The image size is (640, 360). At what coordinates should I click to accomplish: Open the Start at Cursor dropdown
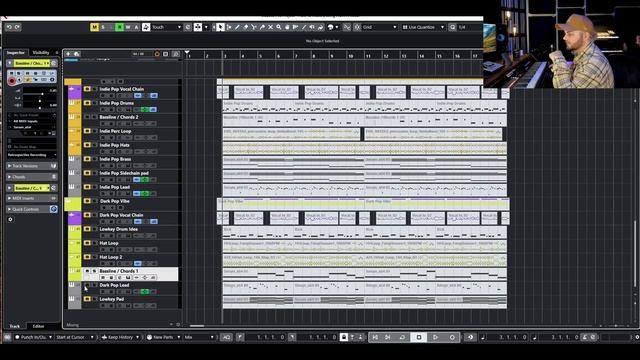[75, 337]
